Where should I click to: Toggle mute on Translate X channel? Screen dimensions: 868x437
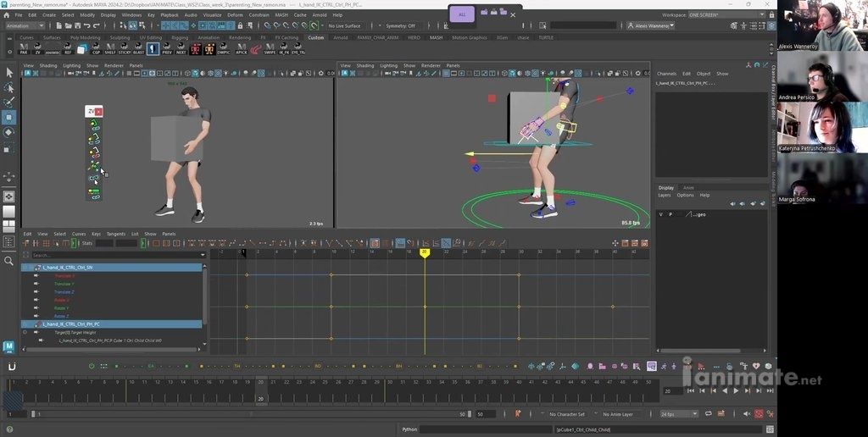36,275
